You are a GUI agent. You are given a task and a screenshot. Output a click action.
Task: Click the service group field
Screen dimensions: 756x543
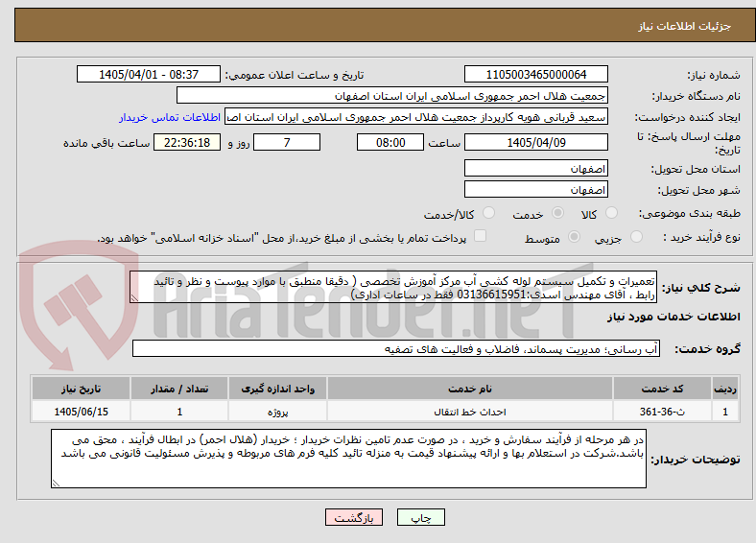click(396, 348)
